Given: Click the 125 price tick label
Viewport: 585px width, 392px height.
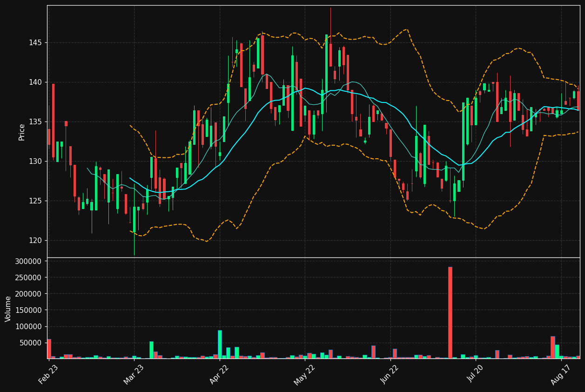Looking at the screenshot, I should coord(34,201).
